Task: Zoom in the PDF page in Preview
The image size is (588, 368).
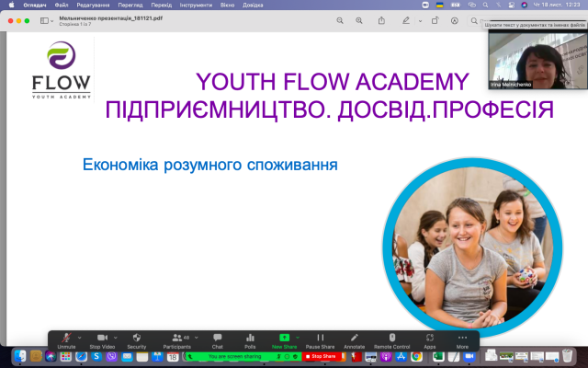Action: click(359, 20)
